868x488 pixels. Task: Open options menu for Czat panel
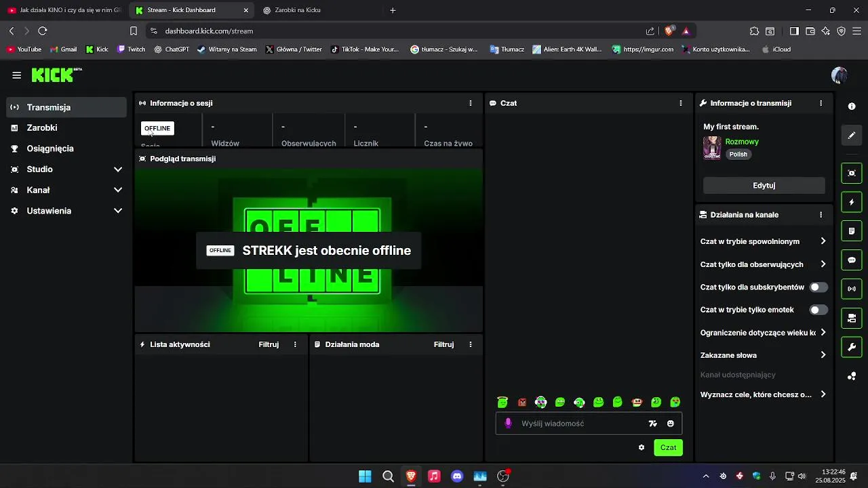[x=681, y=103]
